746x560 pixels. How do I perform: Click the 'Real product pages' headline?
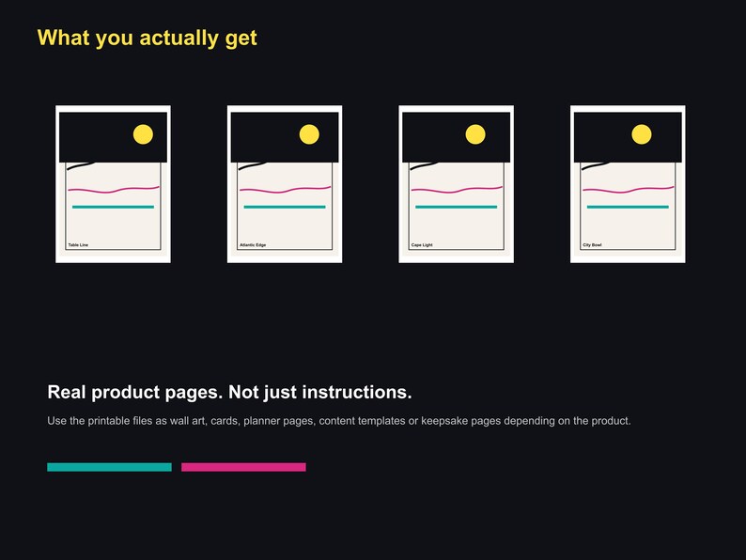pyautogui.click(x=229, y=393)
